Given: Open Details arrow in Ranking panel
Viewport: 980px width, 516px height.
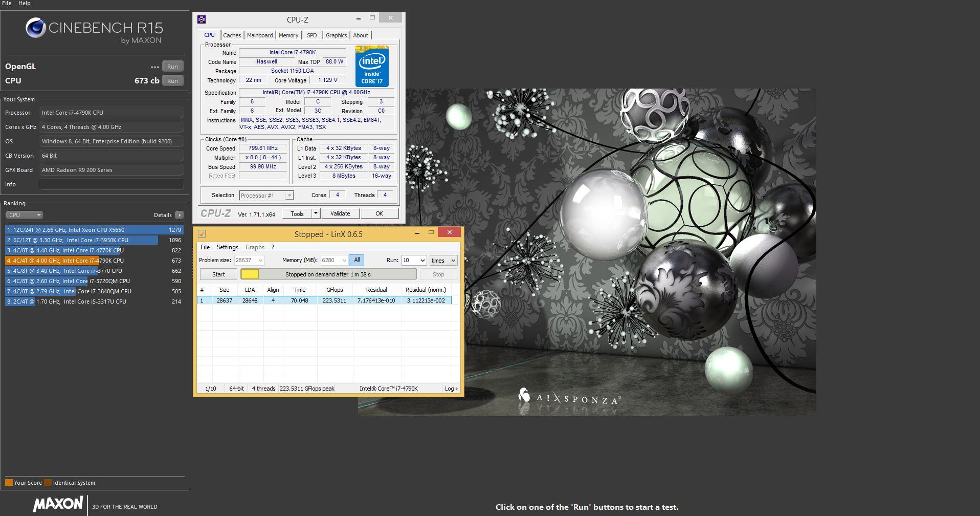Looking at the screenshot, I should pos(179,215).
